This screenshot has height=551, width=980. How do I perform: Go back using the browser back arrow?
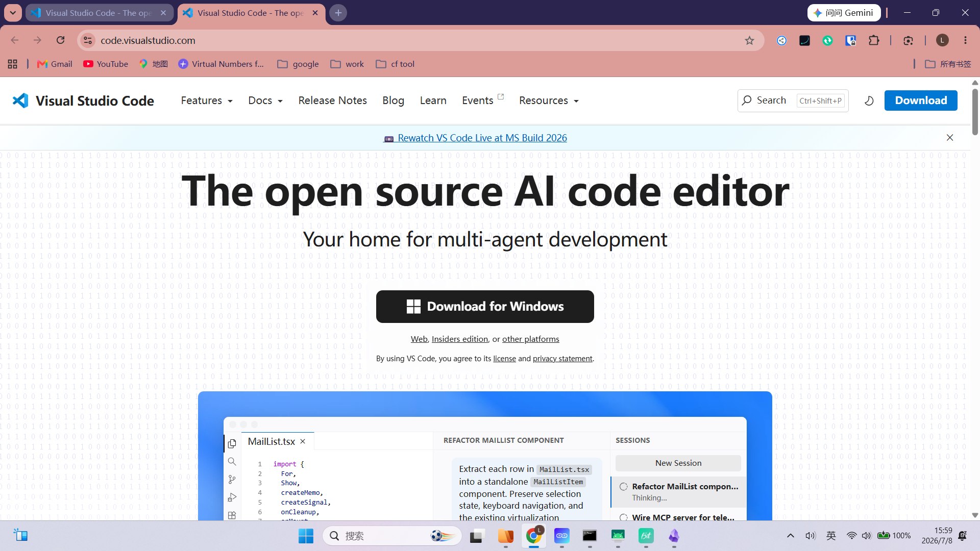14,40
